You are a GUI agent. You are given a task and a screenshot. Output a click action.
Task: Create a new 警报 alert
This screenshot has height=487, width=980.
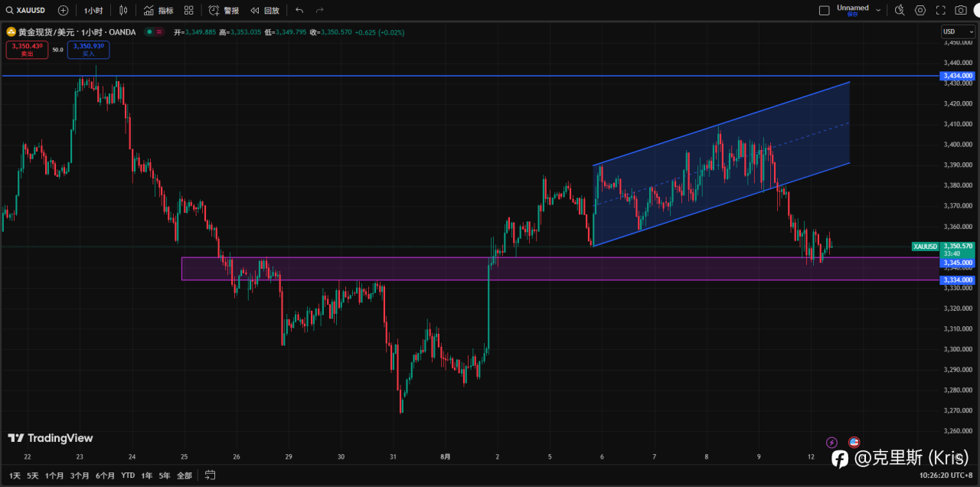(224, 10)
